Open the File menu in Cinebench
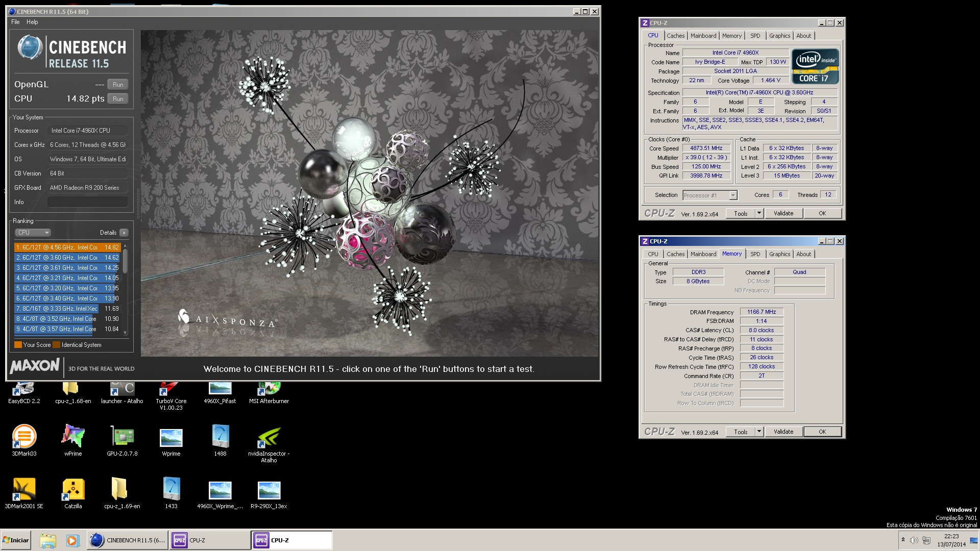 [15, 22]
